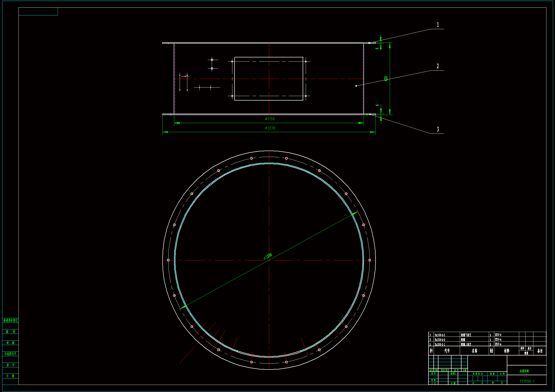Click the 借通用件登记 cell in left margin
This screenshot has height=392, width=555.
(10, 321)
